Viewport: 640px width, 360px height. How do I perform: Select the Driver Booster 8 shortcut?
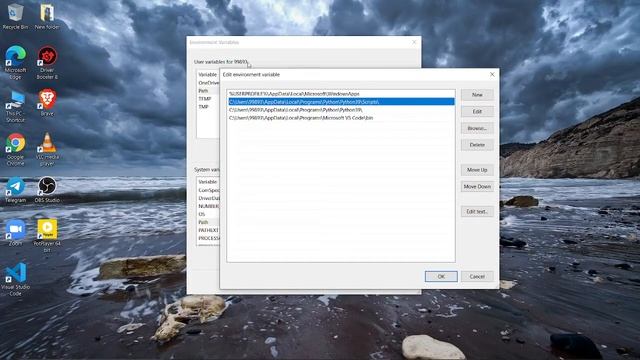[47, 62]
